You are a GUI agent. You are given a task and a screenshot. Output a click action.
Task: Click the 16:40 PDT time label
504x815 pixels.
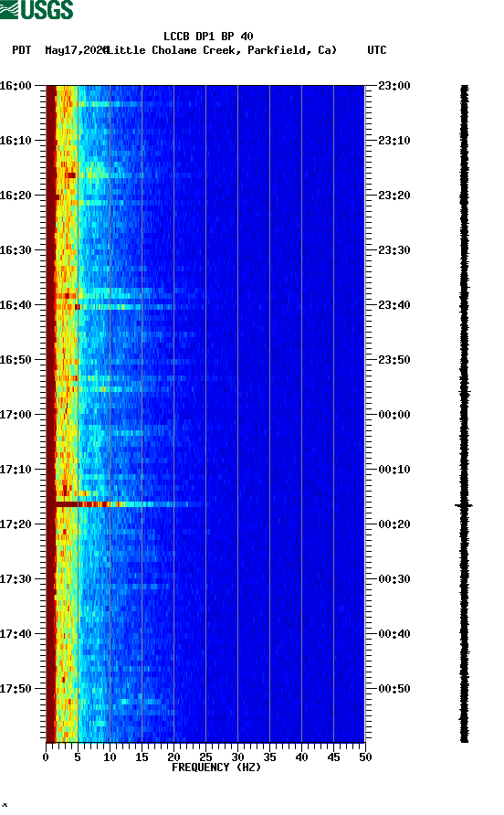16,305
